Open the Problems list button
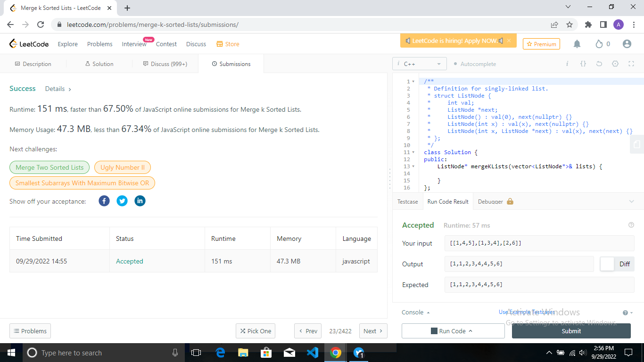 click(x=30, y=331)
